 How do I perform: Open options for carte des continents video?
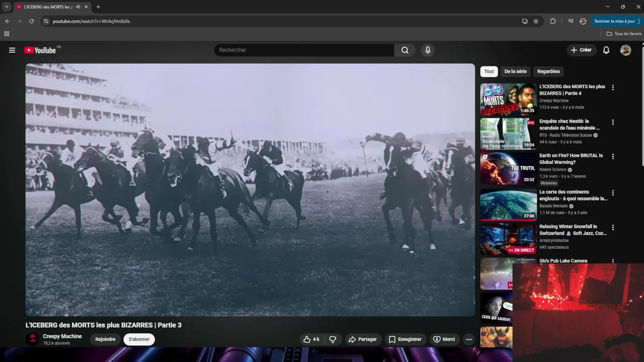coord(613,193)
